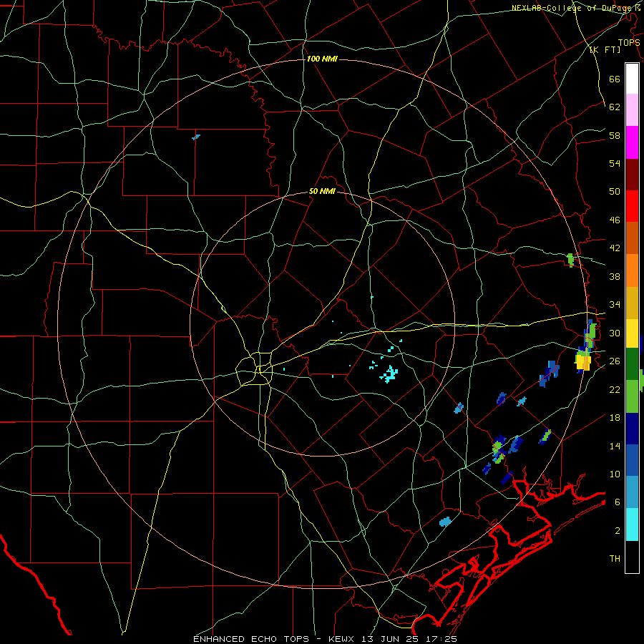Click the '46' legend value
Image resolution: width=644 pixels, height=644 pixels.
pos(615,220)
